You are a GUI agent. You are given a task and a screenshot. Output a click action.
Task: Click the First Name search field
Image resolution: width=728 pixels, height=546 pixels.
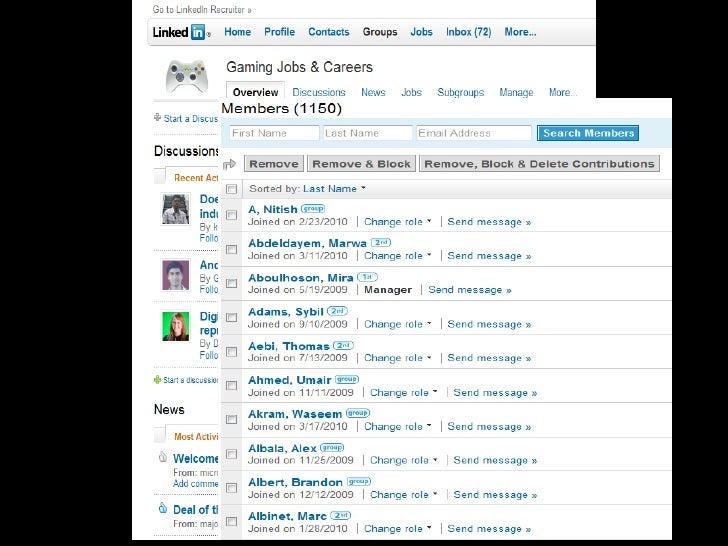[274, 133]
